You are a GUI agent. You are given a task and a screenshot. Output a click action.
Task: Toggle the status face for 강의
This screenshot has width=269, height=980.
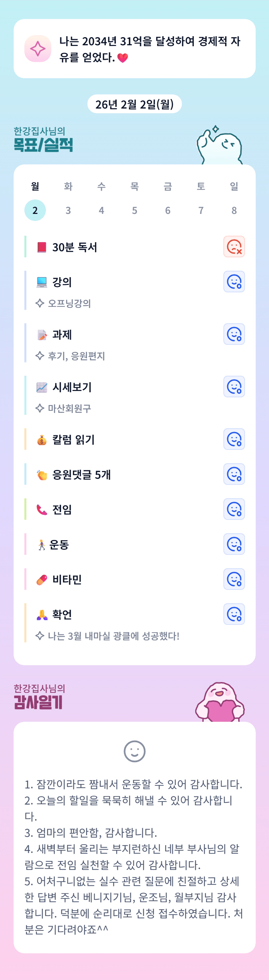pyautogui.click(x=234, y=282)
